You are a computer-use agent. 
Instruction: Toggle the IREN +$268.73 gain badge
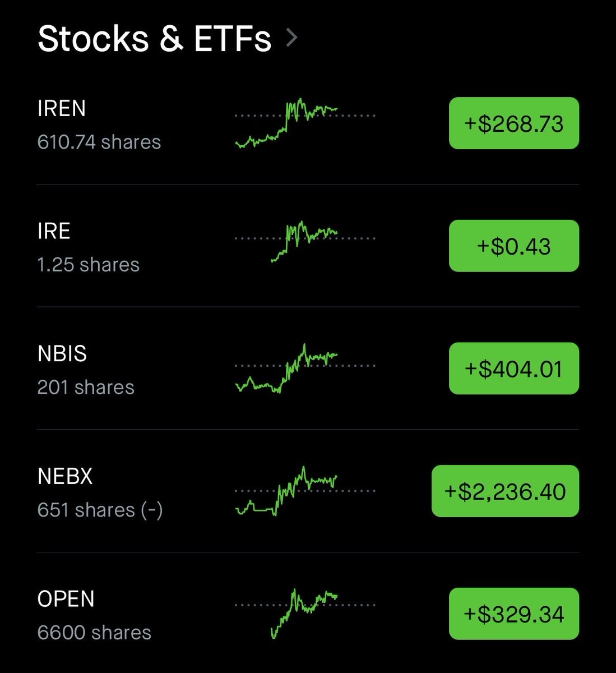point(513,123)
